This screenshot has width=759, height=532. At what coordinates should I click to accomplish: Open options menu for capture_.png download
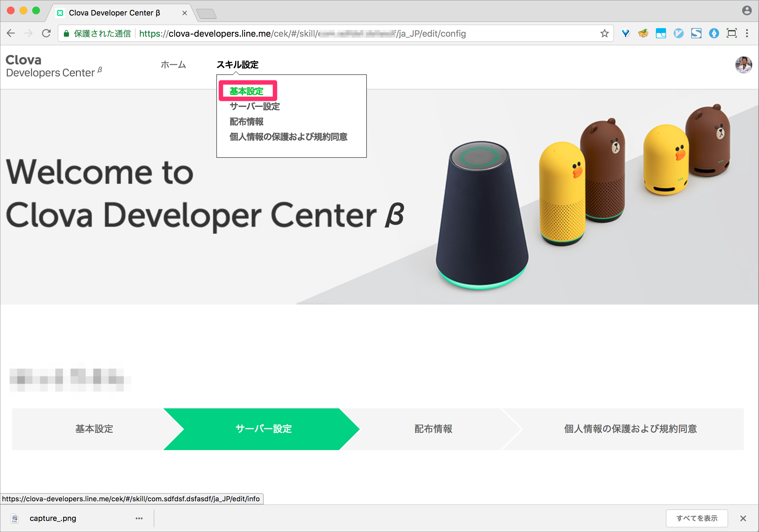[x=139, y=518]
